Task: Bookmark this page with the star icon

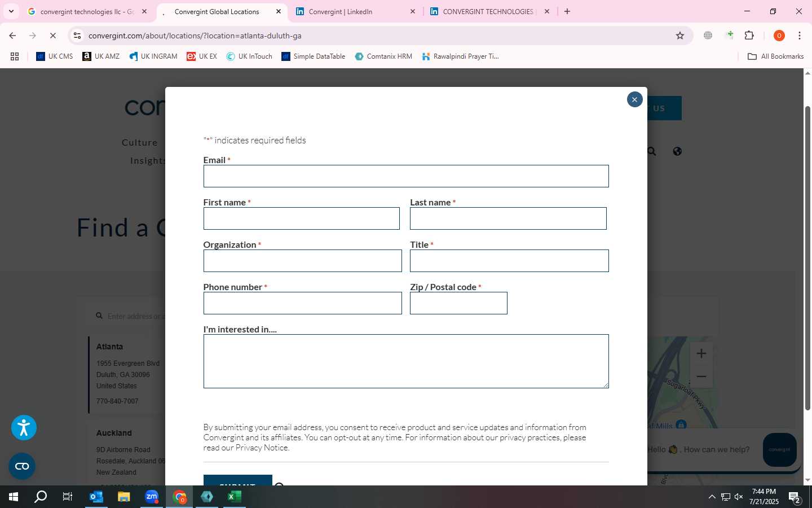Action: tap(680, 36)
